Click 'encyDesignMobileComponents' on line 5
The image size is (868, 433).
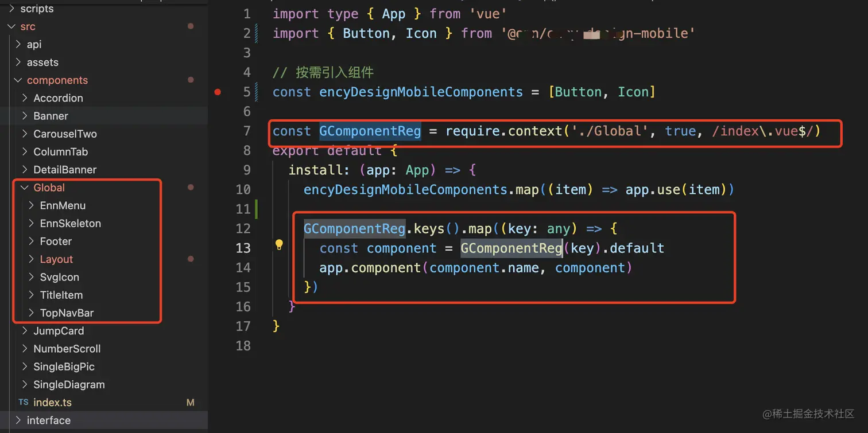[421, 92]
